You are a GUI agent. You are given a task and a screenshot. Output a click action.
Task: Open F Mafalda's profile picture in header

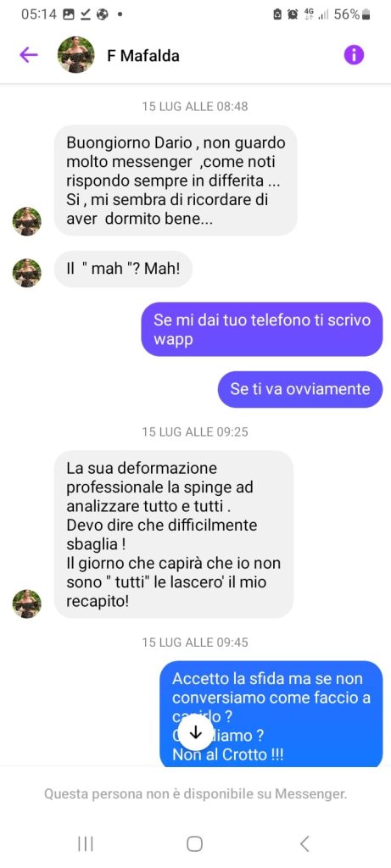(75, 55)
